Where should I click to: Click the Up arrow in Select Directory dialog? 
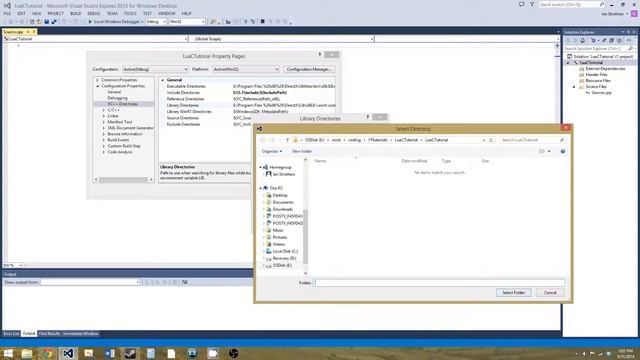(287, 140)
